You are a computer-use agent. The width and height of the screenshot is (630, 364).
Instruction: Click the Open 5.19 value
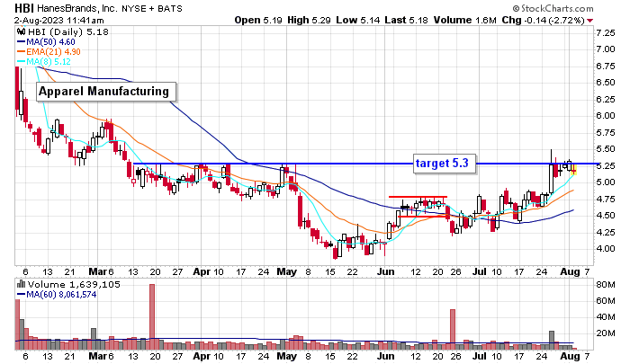[x=258, y=20]
